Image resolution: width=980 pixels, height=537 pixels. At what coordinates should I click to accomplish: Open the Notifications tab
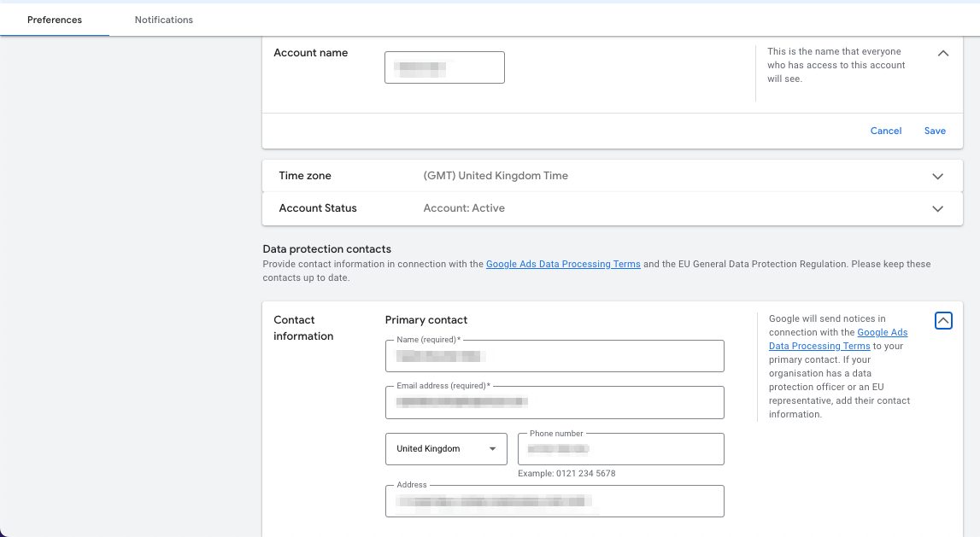tap(164, 20)
